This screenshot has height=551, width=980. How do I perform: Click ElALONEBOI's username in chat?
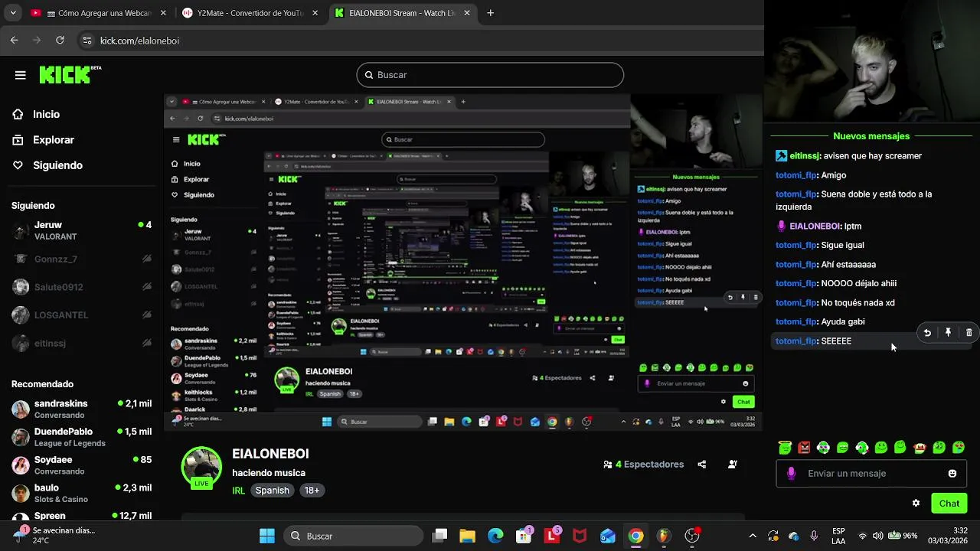pyautogui.click(x=815, y=227)
